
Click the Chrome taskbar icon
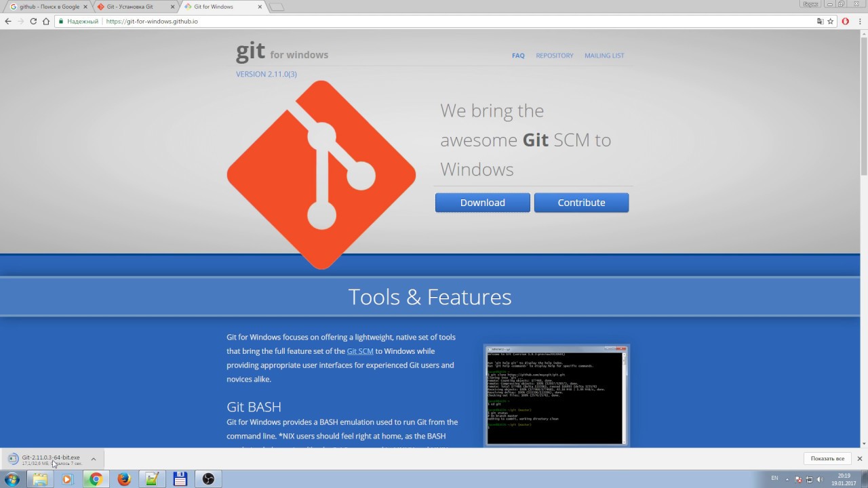coord(96,479)
